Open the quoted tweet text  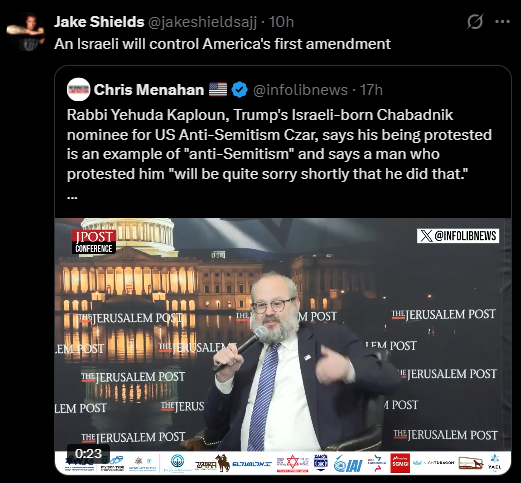click(279, 144)
